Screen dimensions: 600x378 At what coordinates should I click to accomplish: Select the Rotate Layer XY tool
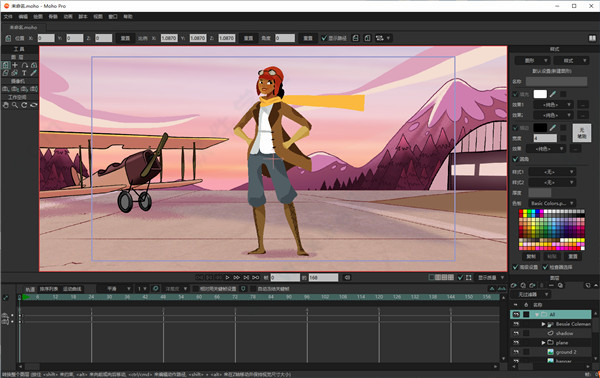34,65
